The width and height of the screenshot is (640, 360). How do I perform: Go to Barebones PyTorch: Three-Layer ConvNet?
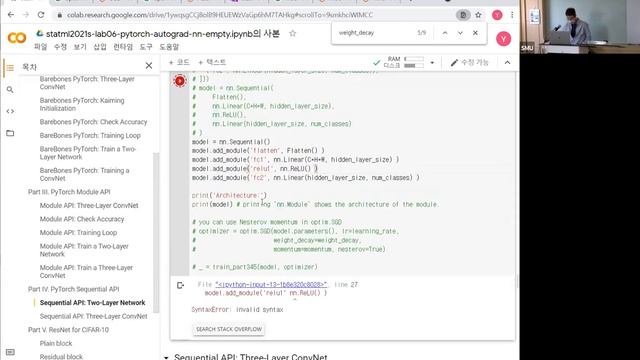pos(87,83)
